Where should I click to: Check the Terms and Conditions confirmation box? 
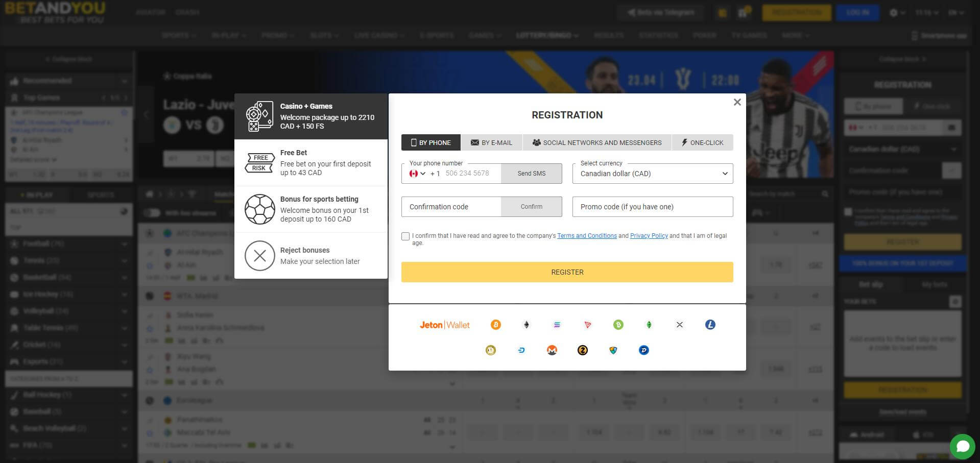click(405, 236)
